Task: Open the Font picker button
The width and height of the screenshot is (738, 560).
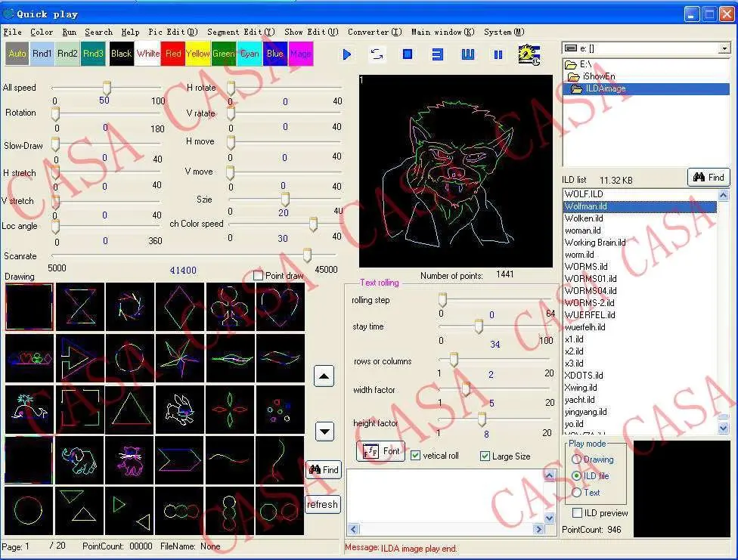Action: (x=381, y=452)
